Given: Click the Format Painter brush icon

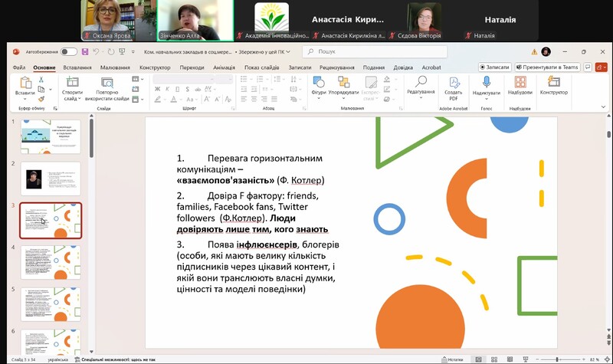Looking at the screenshot, I should (41, 99).
